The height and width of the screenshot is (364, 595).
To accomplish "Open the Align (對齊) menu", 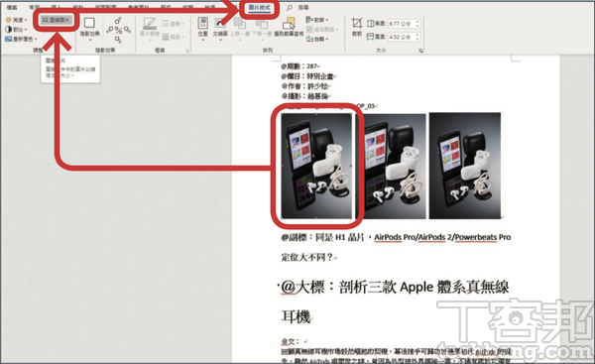I will (317, 20).
